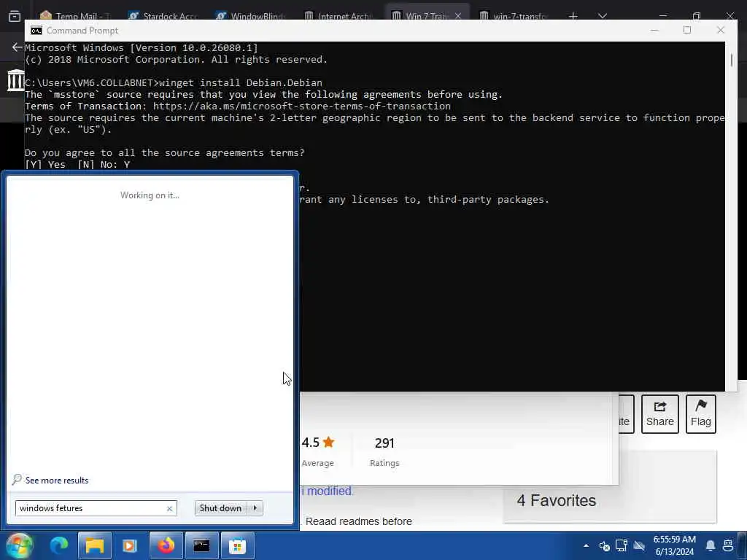Go back in the browser

click(17, 47)
